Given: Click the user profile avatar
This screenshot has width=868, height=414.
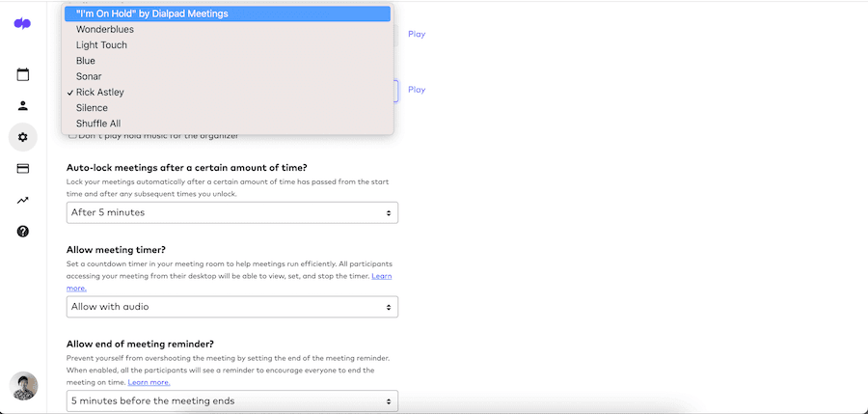Looking at the screenshot, I should 23,386.
